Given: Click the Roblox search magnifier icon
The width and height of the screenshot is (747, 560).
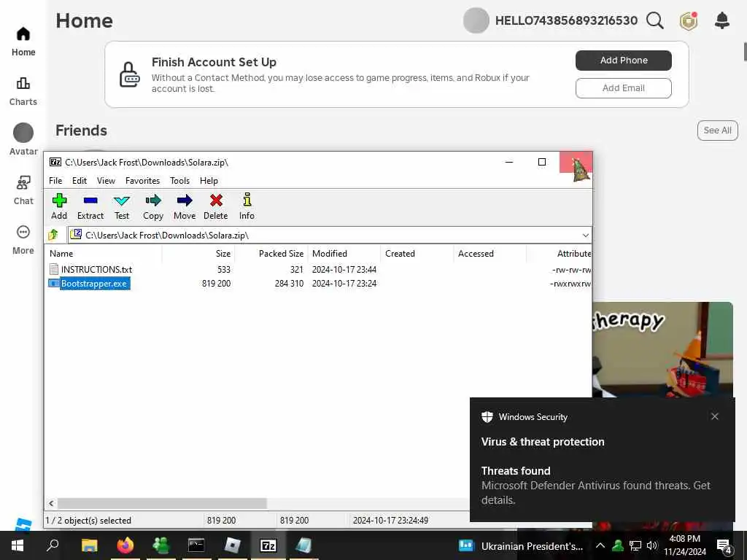Looking at the screenshot, I should pos(655,20).
